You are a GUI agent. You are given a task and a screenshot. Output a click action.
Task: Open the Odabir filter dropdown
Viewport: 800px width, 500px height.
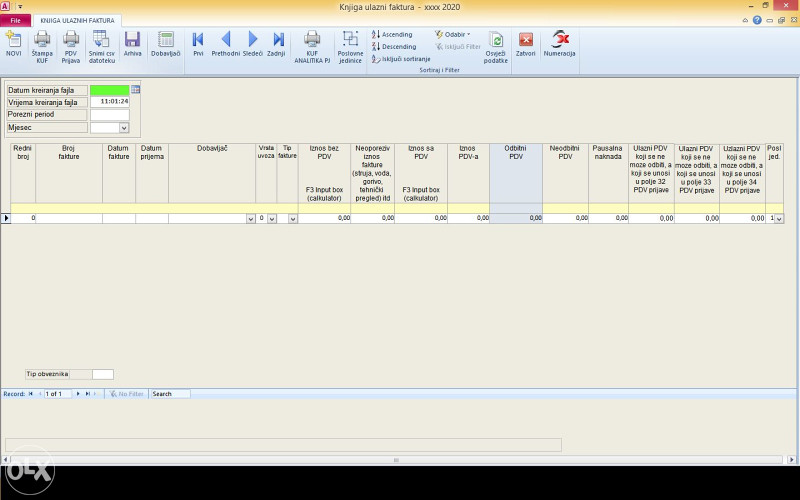point(453,34)
